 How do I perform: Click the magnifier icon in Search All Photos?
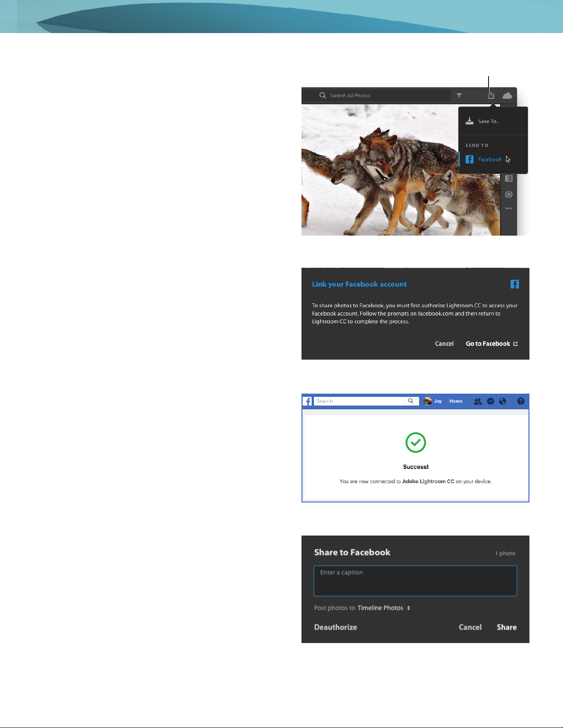[323, 96]
